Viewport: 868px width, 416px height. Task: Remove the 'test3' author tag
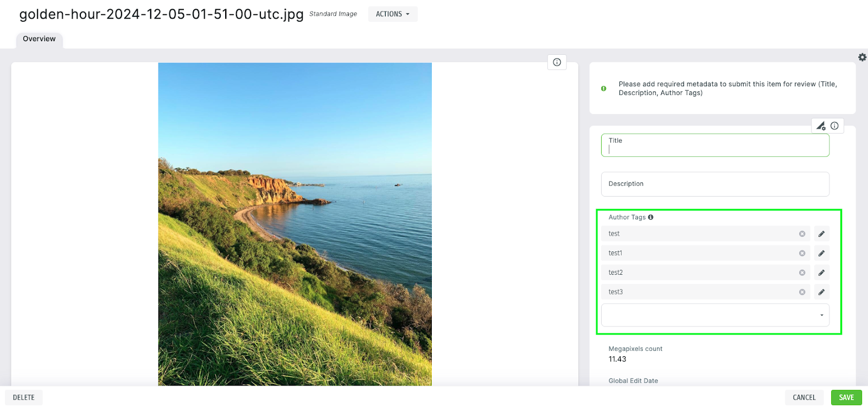point(802,292)
